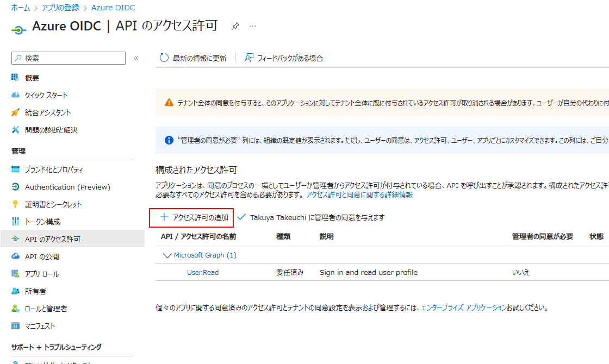The height and width of the screenshot is (364, 609).
Task: Click the 所有者 people icon
Action: (x=15, y=291)
